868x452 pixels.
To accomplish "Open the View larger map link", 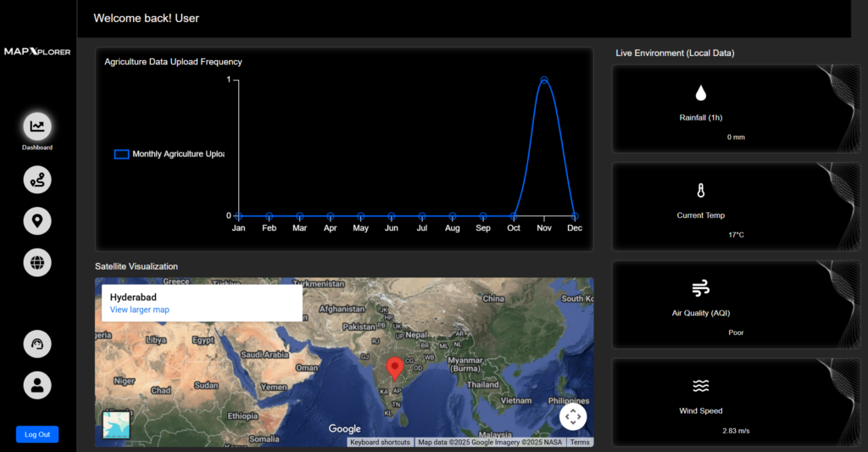I will [x=140, y=310].
